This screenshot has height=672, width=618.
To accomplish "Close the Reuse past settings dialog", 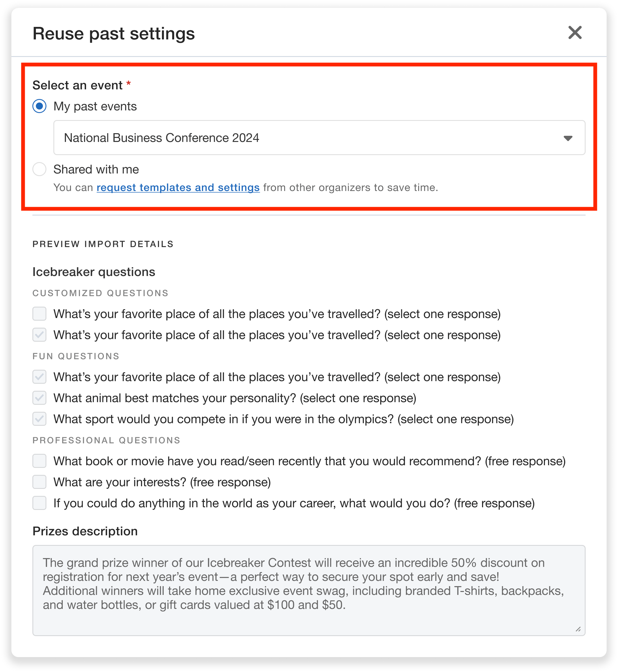I will (575, 33).
